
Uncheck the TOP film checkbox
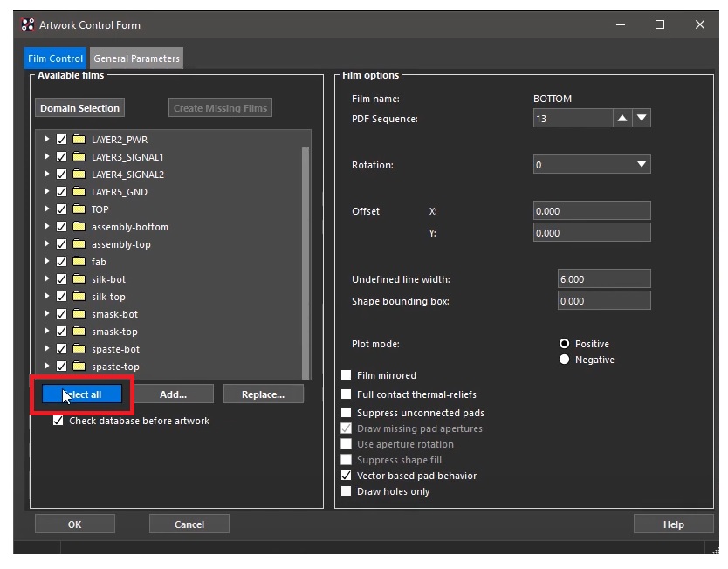pos(61,209)
